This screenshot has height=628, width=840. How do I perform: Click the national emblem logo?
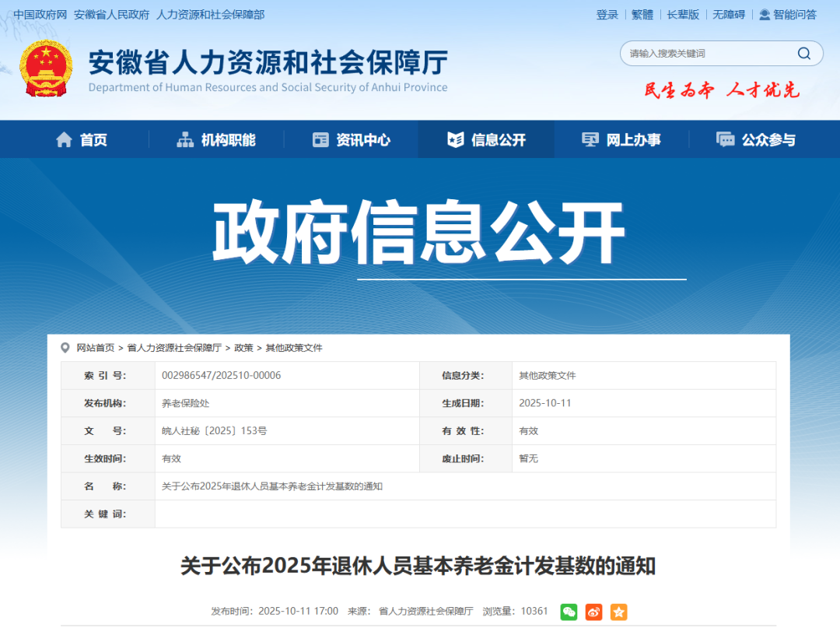pos(46,68)
